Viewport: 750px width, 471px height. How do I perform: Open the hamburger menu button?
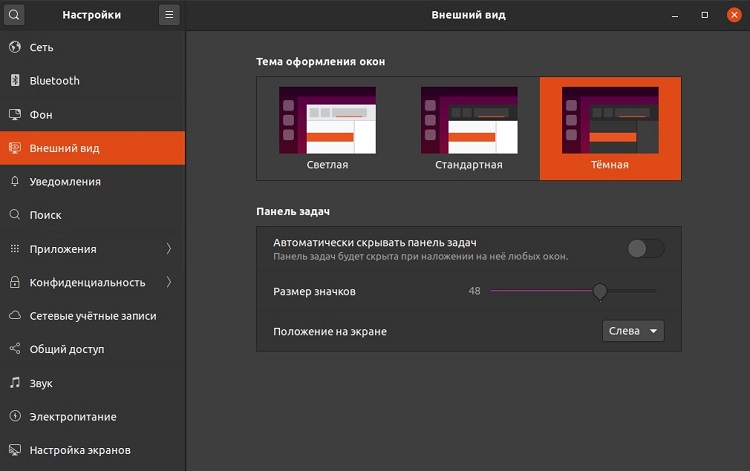pyautogui.click(x=169, y=15)
